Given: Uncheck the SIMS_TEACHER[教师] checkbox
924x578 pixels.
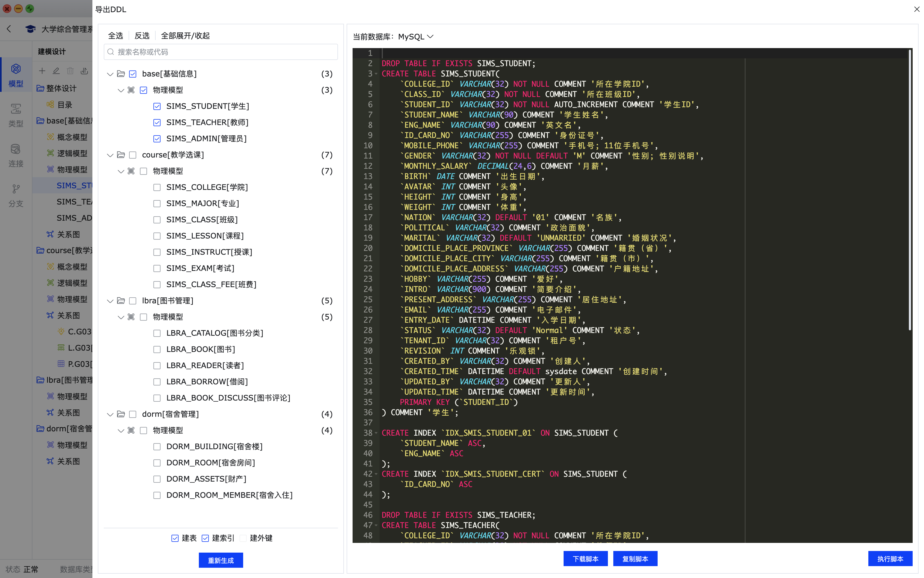Looking at the screenshot, I should 157,122.
